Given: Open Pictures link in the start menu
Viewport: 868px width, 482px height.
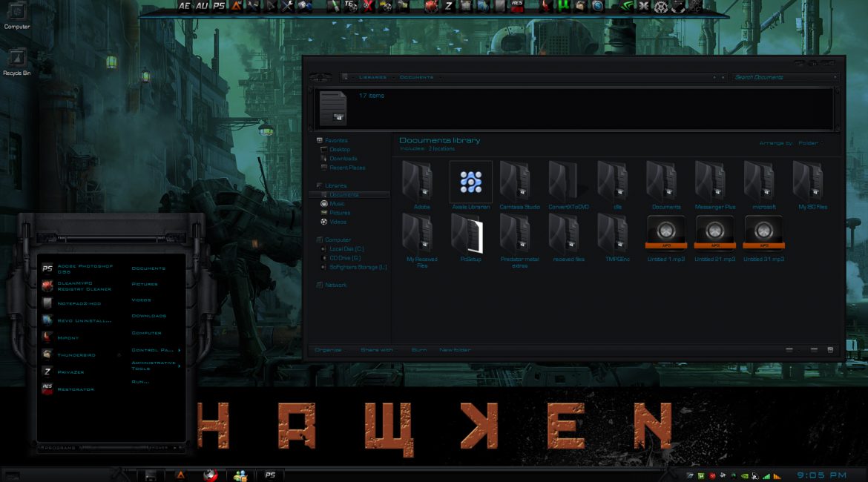Looking at the screenshot, I should (145, 285).
